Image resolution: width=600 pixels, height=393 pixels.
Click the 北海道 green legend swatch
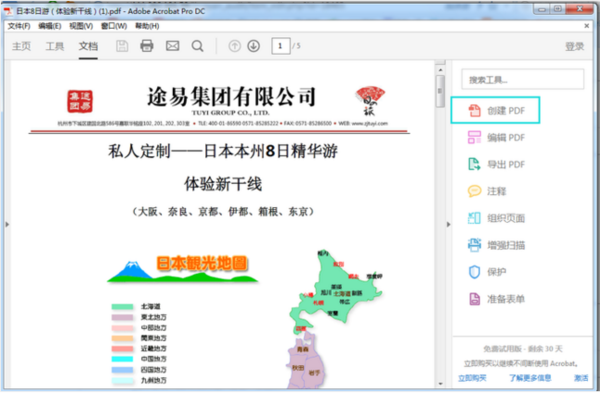tap(122, 307)
